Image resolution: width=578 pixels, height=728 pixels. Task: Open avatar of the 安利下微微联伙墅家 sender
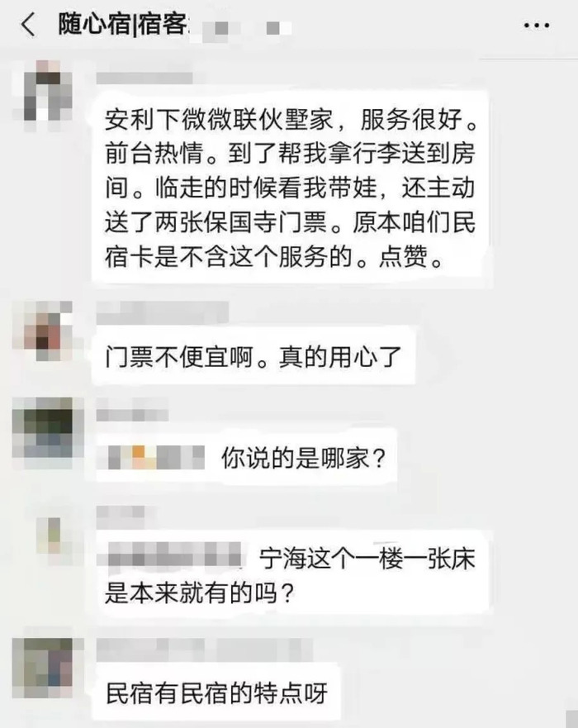coord(48,90)
